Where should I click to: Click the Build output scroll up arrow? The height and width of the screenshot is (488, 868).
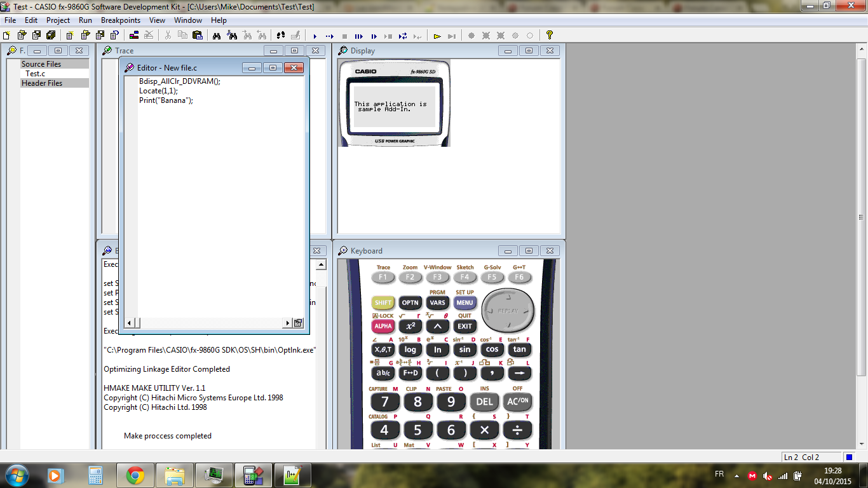pos(321,265)
